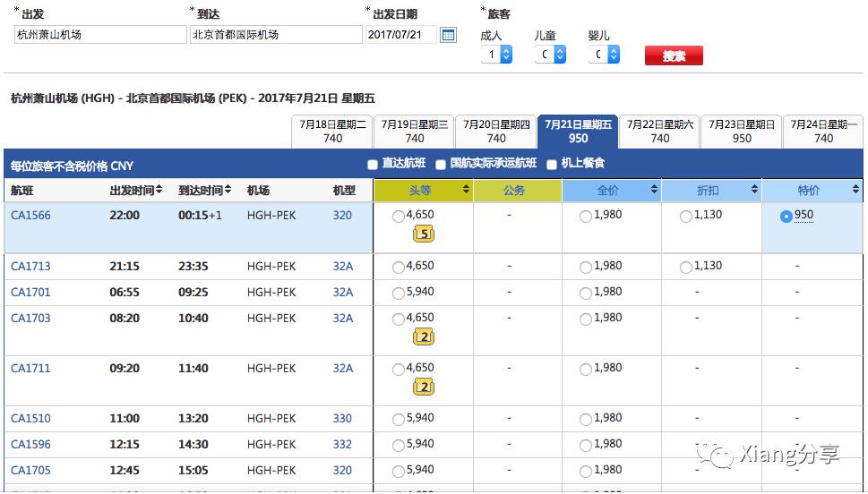Sort by 特价 special price arrows
The height and width of the screenshot is (494, 868).
pos(855,191)
